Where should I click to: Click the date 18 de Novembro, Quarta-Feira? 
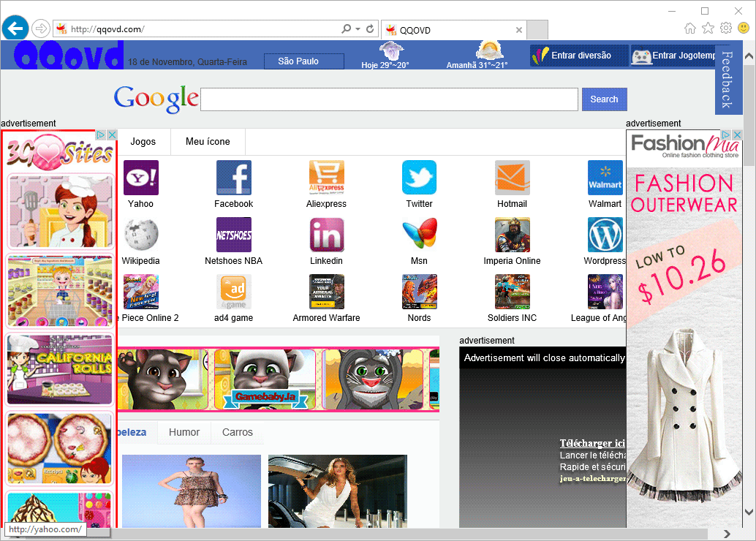tap(188, 61)
